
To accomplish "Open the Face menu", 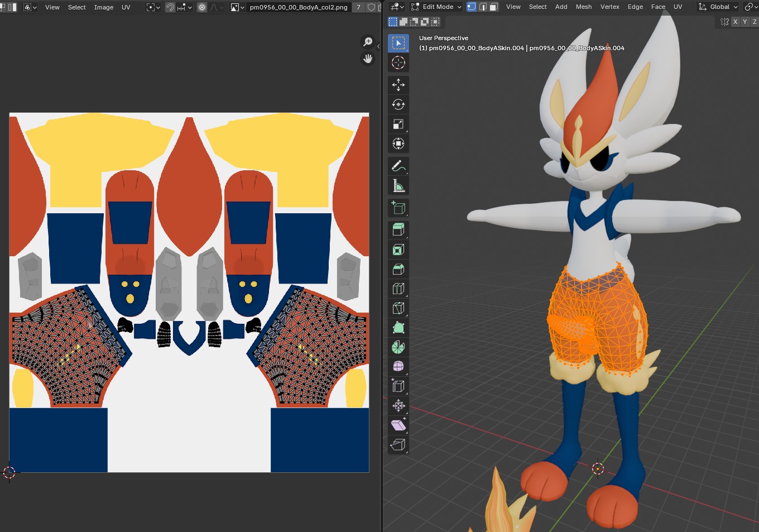I will pyautogui.click(x=658, y=7).
